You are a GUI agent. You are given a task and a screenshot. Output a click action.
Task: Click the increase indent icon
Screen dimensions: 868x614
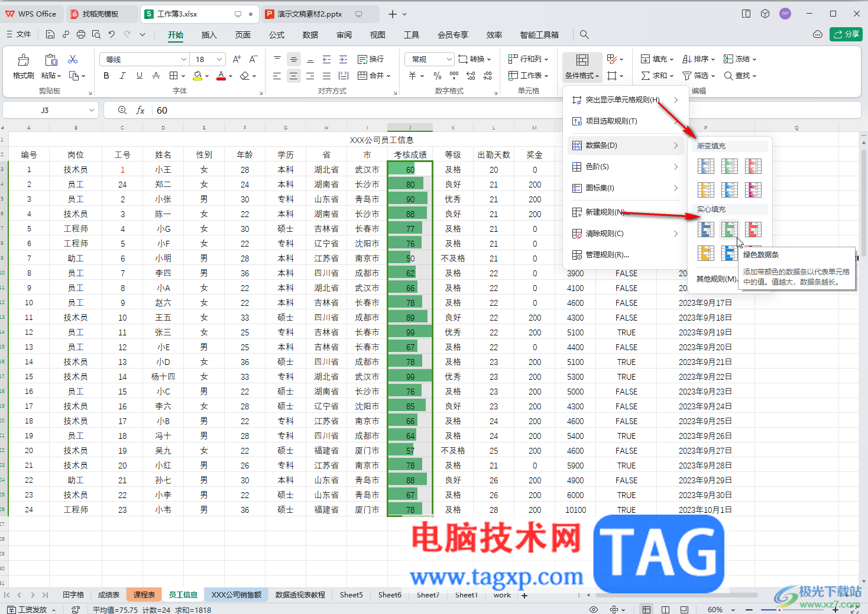[343, 59]
